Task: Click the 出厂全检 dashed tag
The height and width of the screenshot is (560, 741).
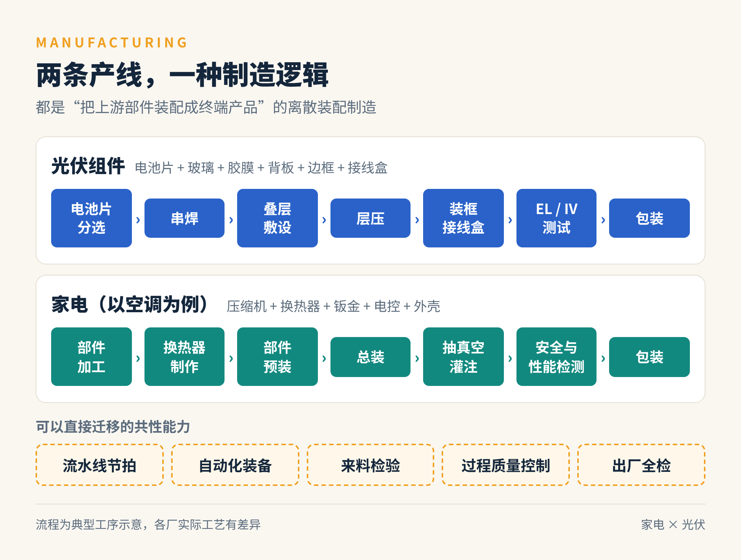Action: 641,465
